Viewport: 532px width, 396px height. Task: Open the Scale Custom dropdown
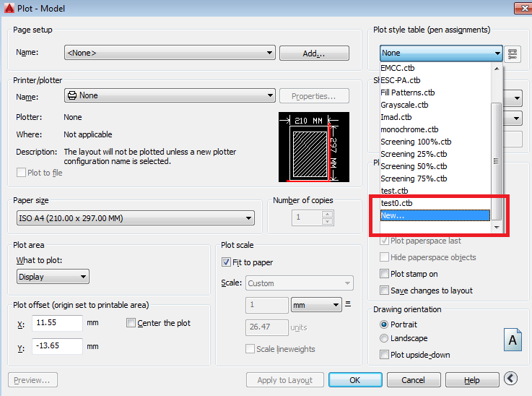[300, 283]
